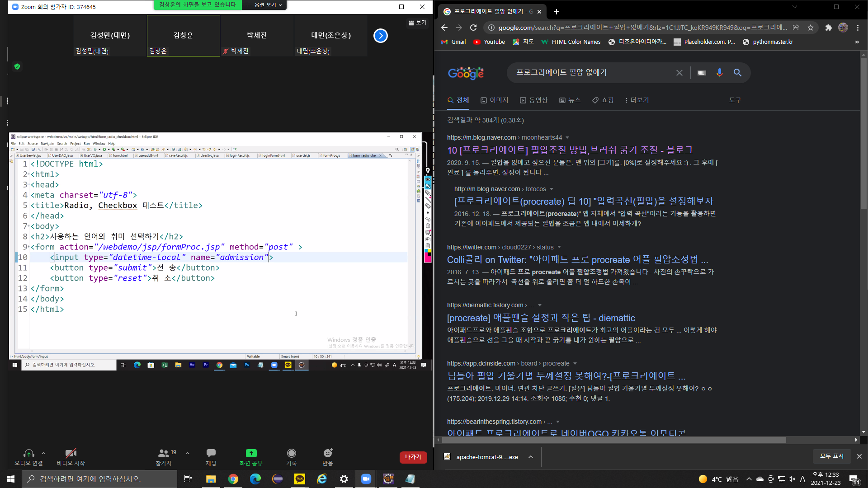Image resolution: width=868 pixels, height=488 pixels.
Task: Clear the Google search box
Action: coord(679,73)
